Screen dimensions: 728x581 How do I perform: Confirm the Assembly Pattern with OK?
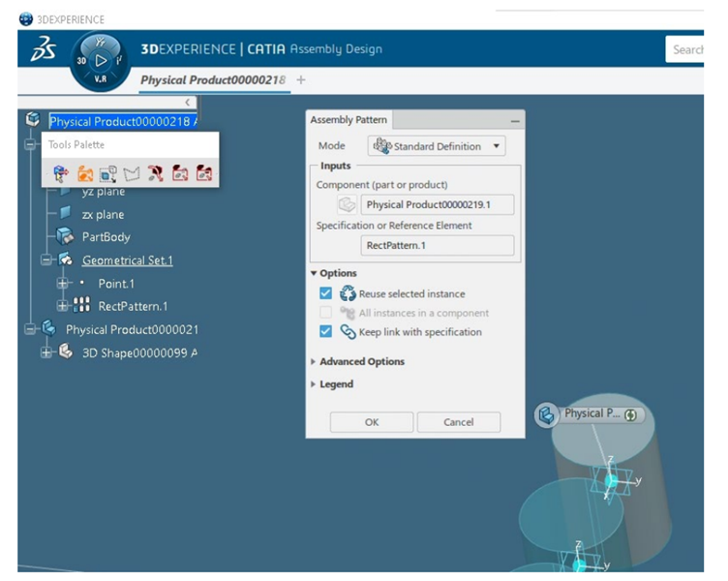tap(372, 422)
